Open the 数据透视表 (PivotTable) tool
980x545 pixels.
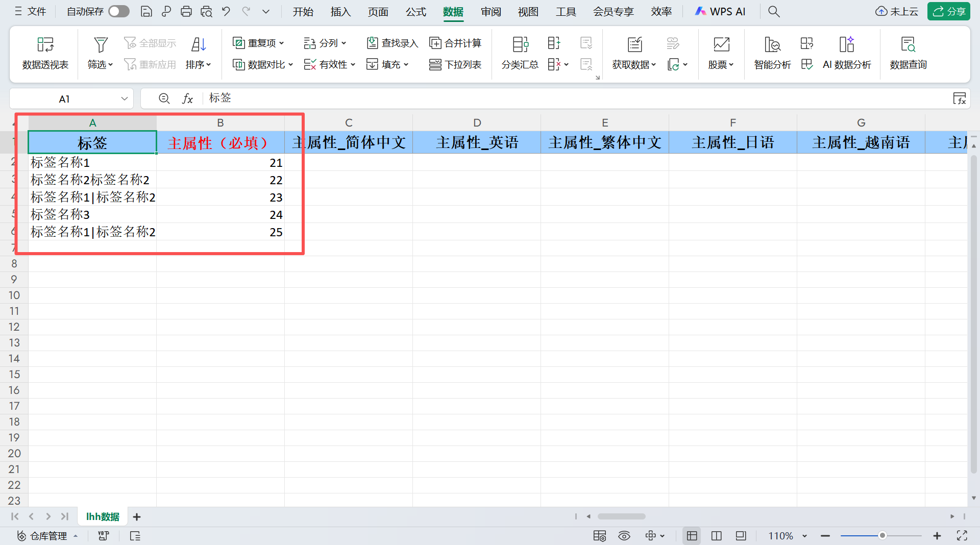click(x=45, y=53)
